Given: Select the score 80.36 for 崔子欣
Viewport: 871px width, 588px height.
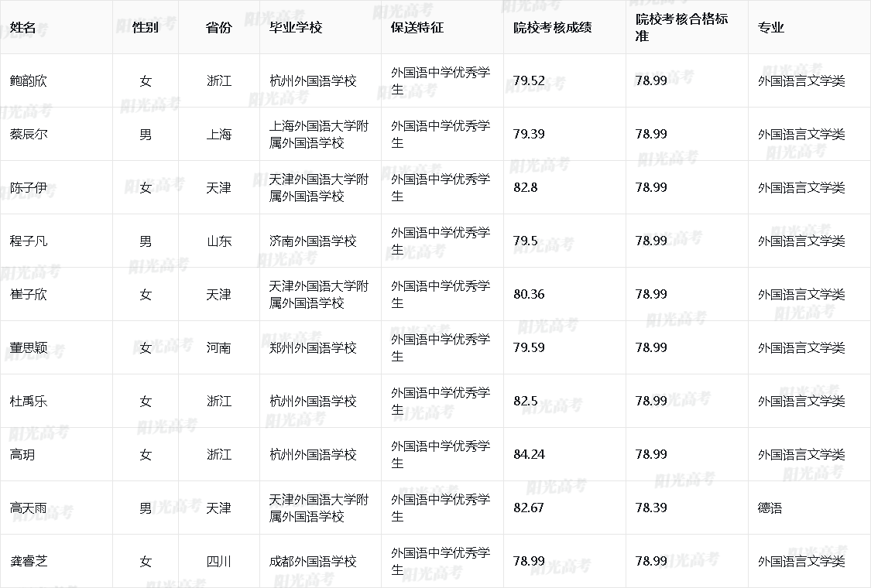Looking at the screenshot, I should (x=529, y=295).
